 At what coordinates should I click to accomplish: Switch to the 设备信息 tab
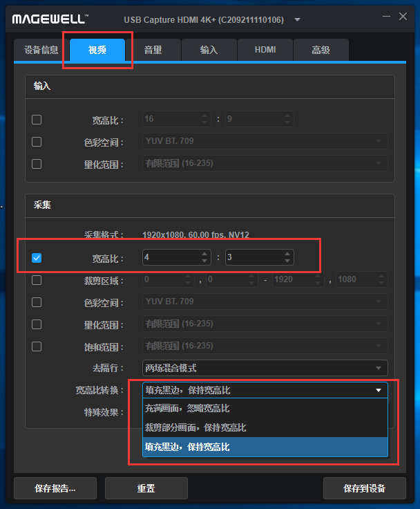click(41, 50)
